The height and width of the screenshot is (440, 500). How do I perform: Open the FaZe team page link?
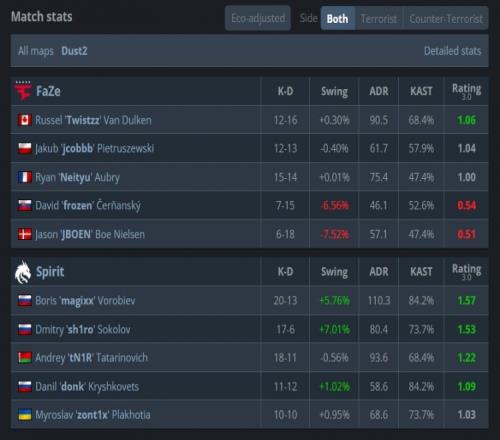(x=48, y=91)
